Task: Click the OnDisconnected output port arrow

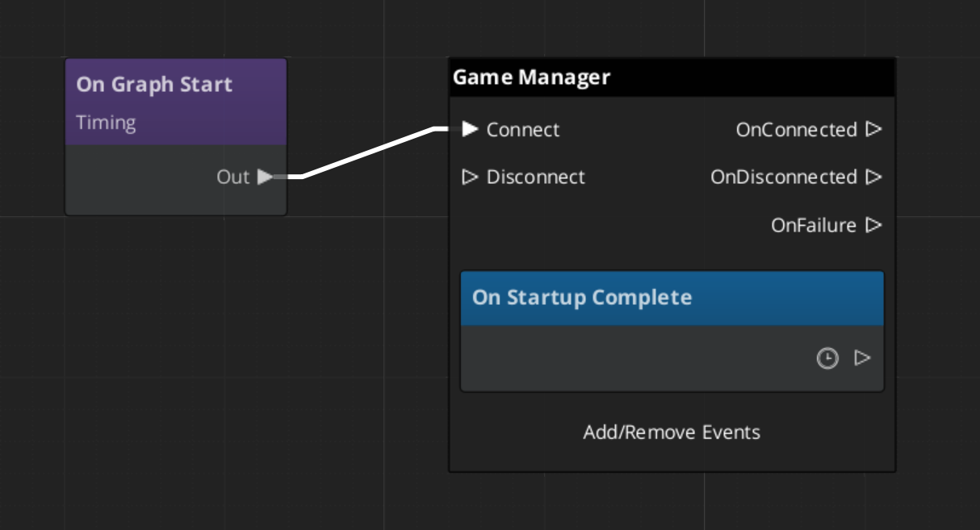Action: click(x=873, y=177)
